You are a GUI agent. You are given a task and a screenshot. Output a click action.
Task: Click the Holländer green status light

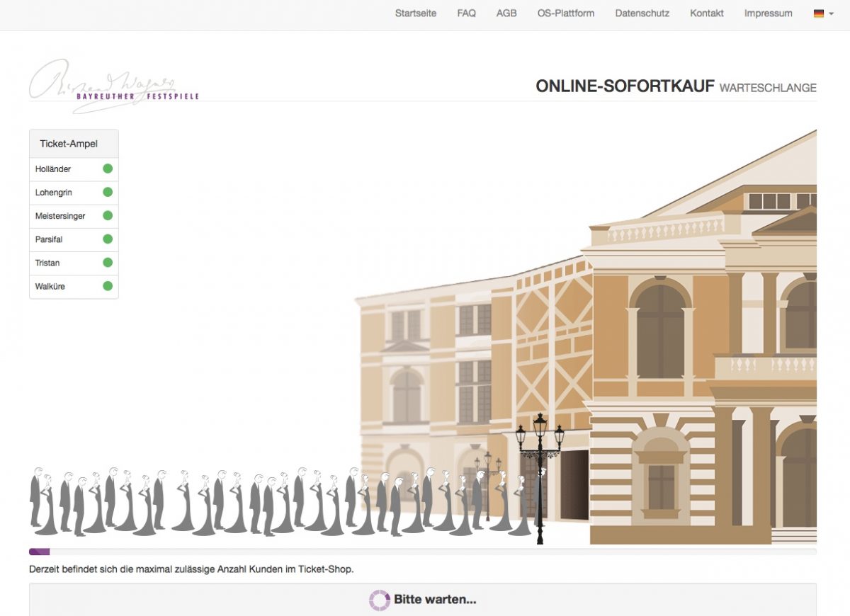(108, 169)
